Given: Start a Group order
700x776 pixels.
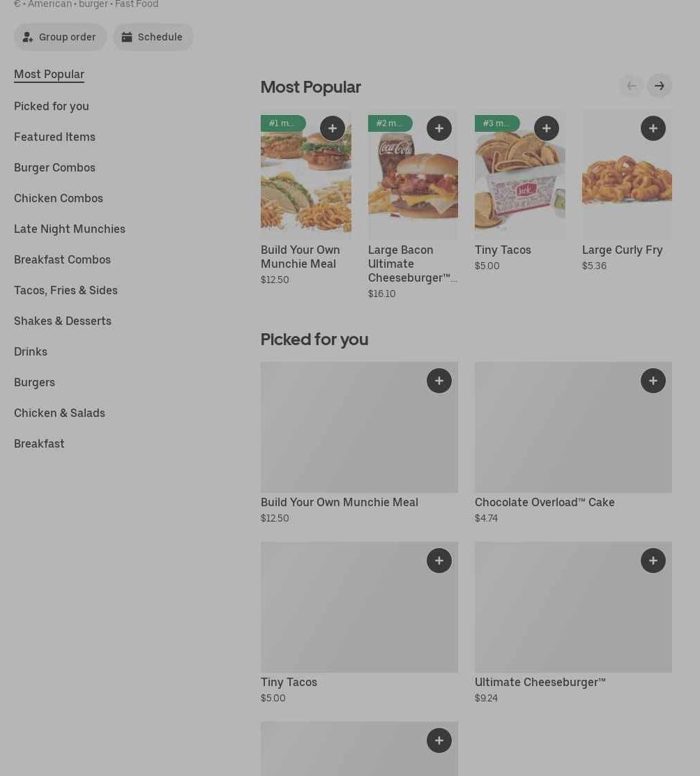Looking at the screenshot, I should pyautogui.click(x=61, y=37).
